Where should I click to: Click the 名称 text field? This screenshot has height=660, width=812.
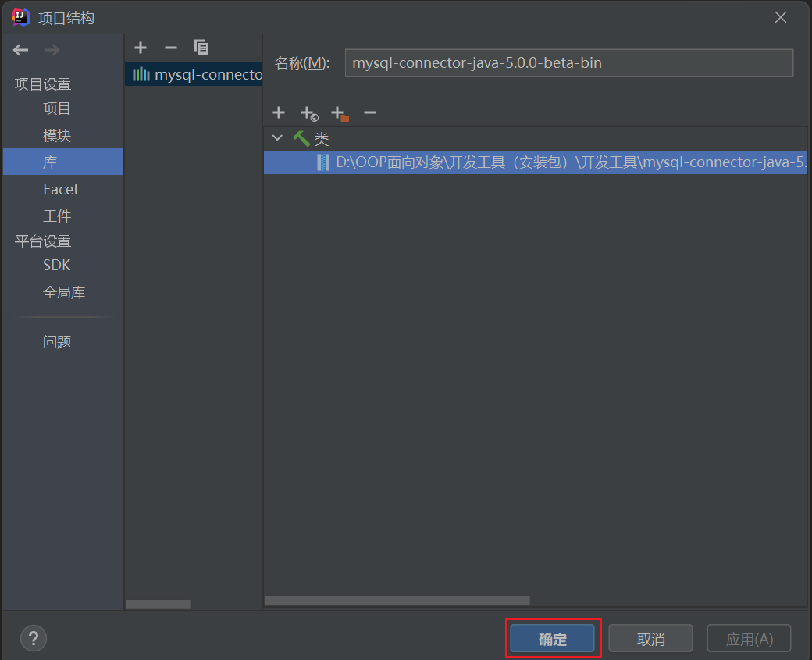(x=569, y=62)
